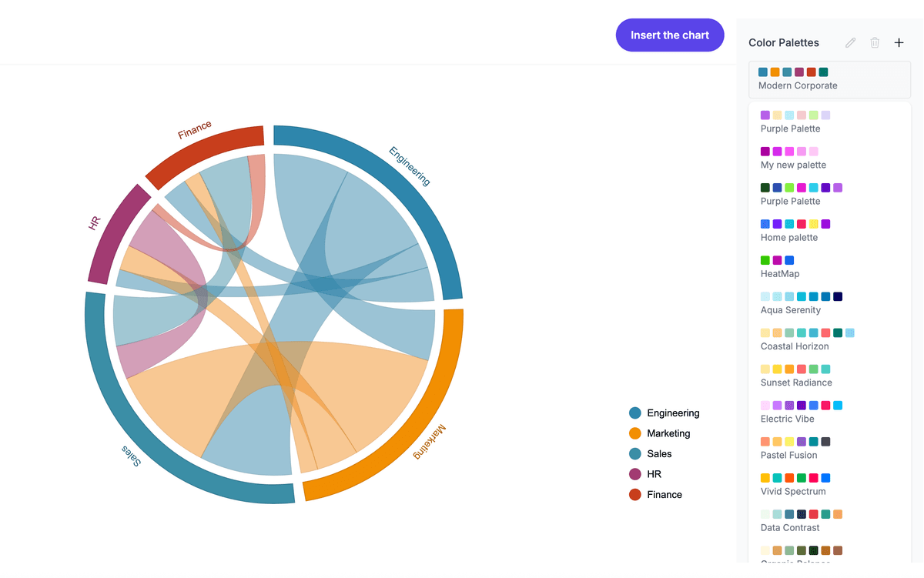Add a new color palette

pos(899,43)
